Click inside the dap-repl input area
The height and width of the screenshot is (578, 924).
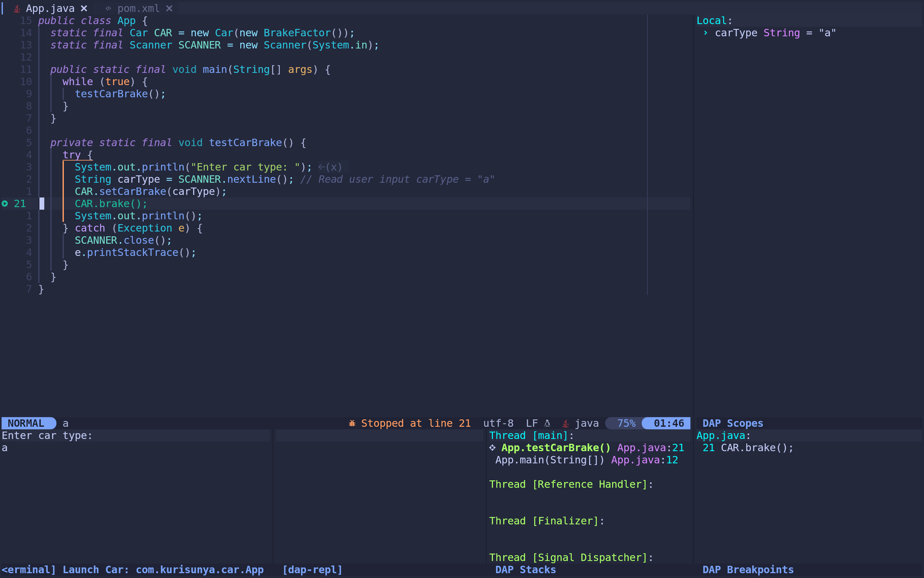pos(380,435)
